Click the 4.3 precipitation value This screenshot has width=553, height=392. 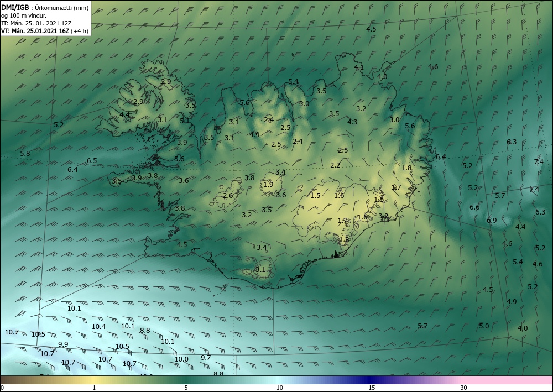352,122
